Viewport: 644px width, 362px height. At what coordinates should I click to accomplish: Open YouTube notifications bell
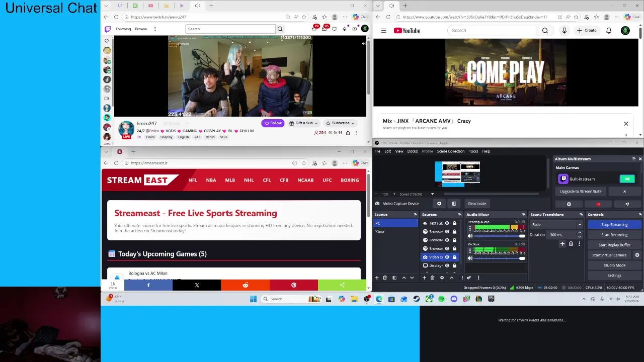609,30
